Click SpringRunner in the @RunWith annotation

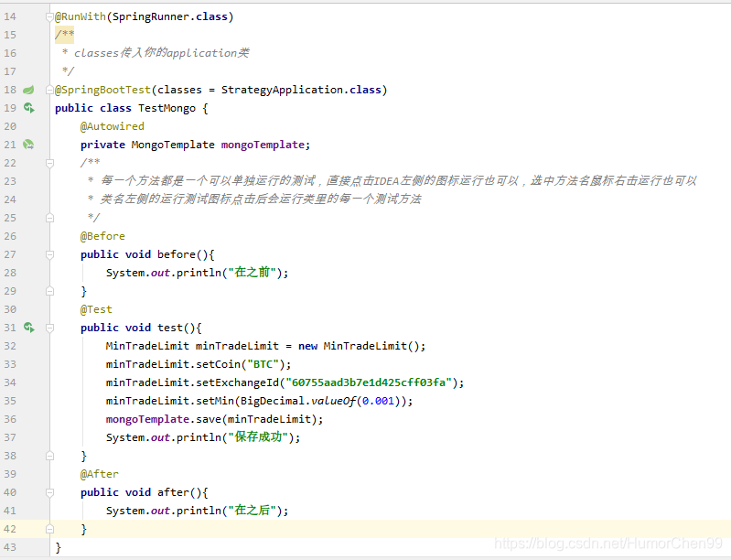(x=151, y=16)
